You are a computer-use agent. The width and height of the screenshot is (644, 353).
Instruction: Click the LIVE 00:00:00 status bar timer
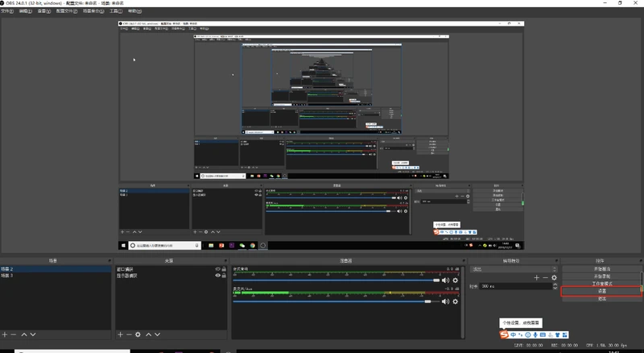(529, 345)
